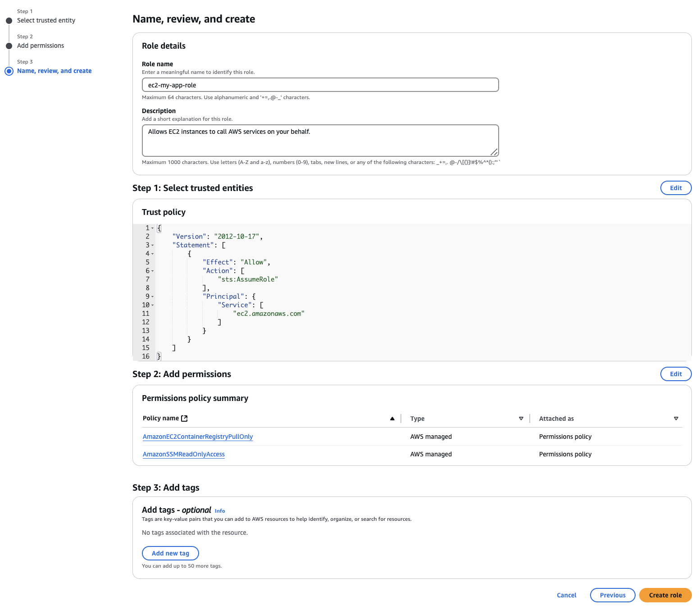Image resolution: width=700 pixels, height=610 pixels.
Task: Click the Step 3 radio indicator
Action: pyautogui.click(x=9, y=71)
